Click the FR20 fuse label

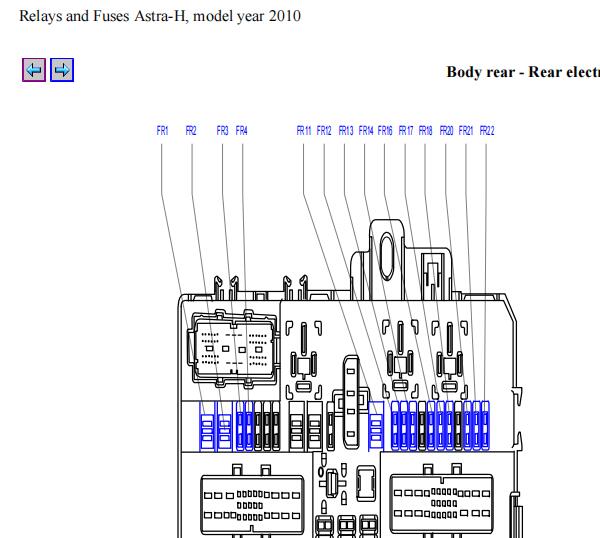pos(446,131)
